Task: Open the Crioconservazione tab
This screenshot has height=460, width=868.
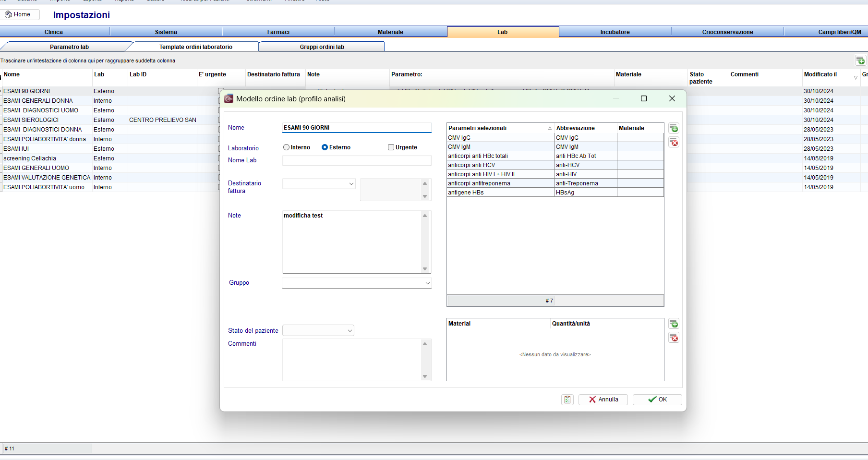Action: pyautogui.click(x=727, y=32)
